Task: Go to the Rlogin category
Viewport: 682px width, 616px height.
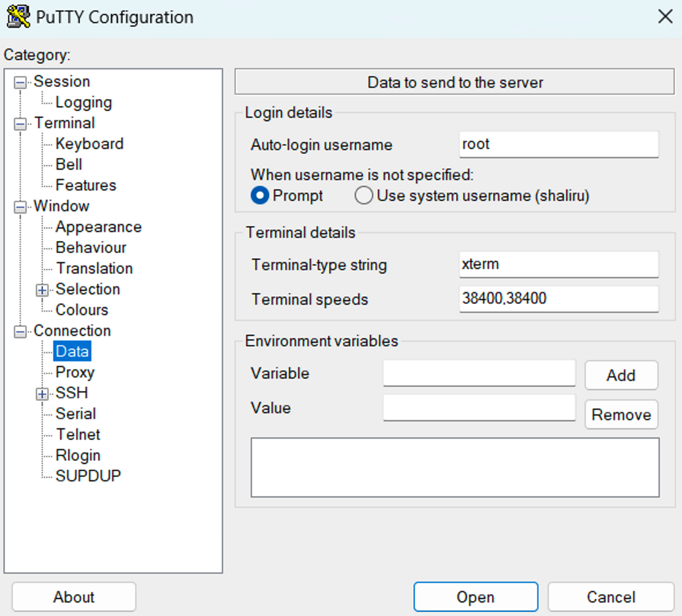Action: [x=78, y=455]
